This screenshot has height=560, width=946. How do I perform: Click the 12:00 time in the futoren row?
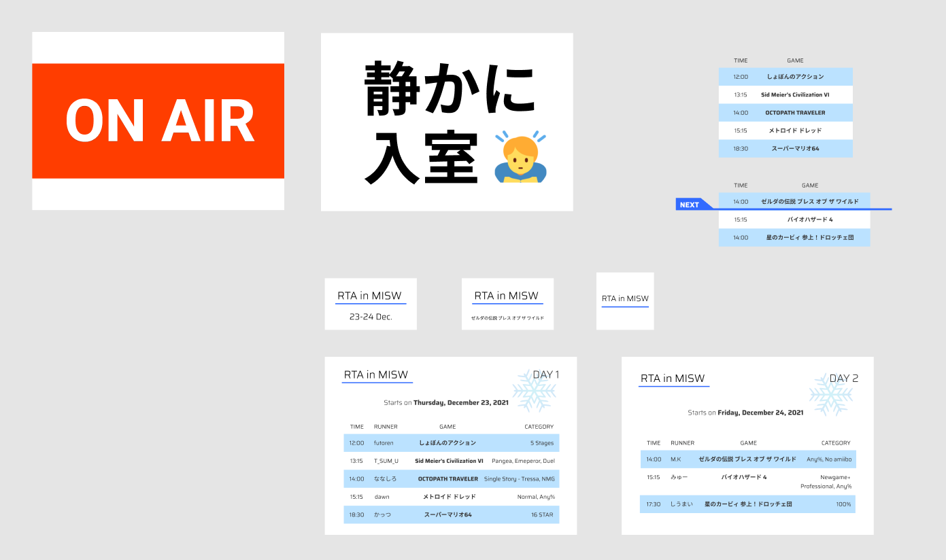pyautogui.click(x=356, y=443)
